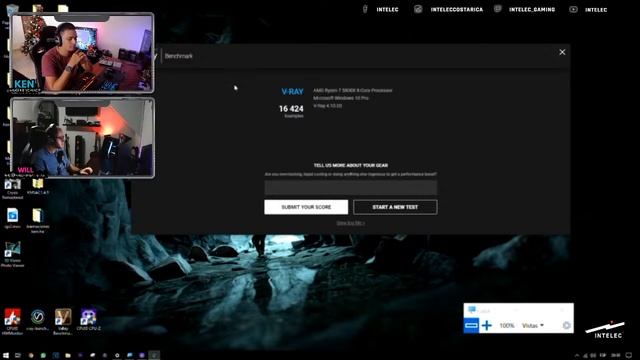Image resolution: width=640 pixels, height=360 pixels.
Task: Click the Magnifier zoom out minus button
Action: coord(471,325)
